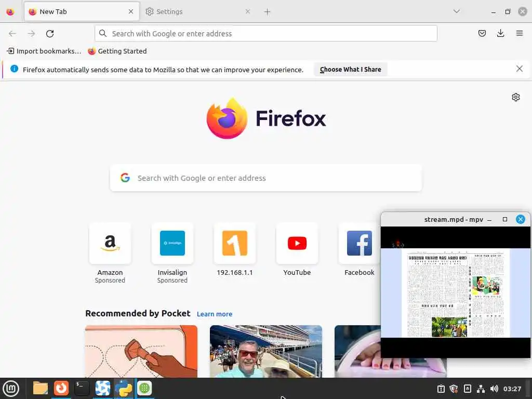Open the Terminal from the taskbar
The width and height of the screenshot is (532, 399).
pos(82,388)
